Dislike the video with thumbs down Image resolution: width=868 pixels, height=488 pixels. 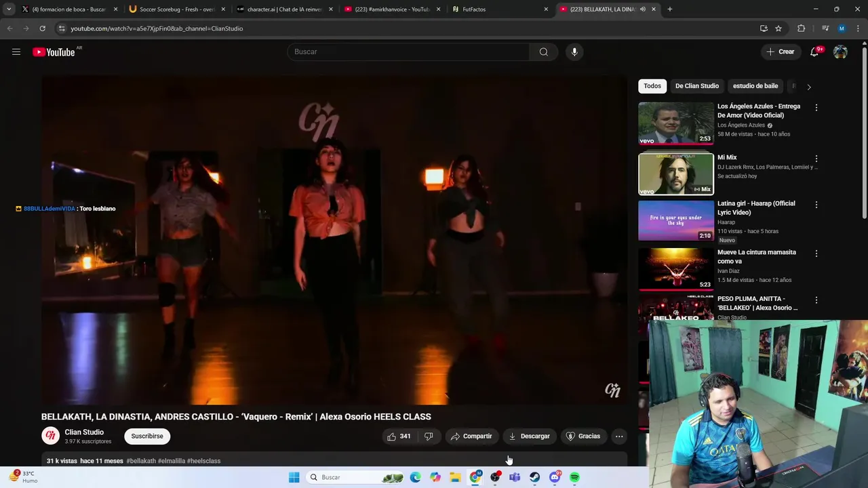[x=429, y=436]
